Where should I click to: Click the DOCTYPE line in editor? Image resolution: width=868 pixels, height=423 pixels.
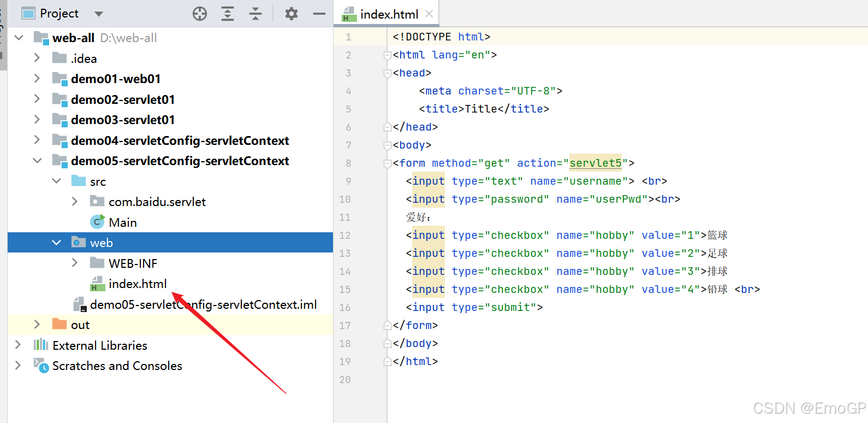coord(442,37)
